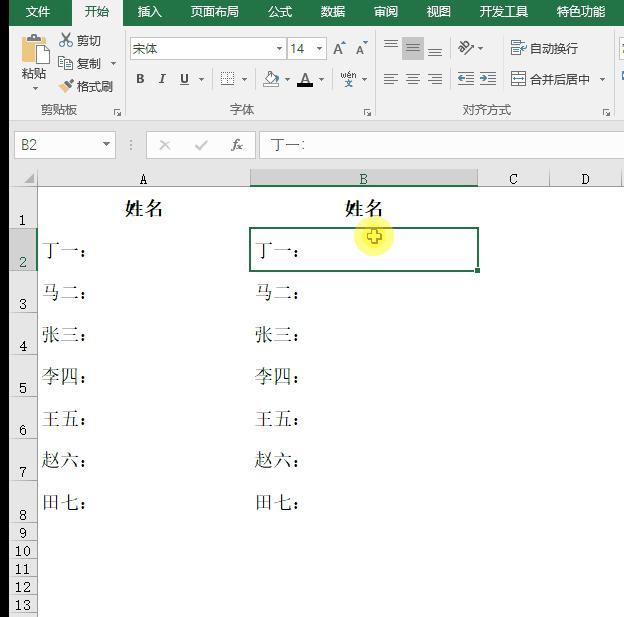
Task: Open font settings dialog launcher
Action: (x=367, y=113)
